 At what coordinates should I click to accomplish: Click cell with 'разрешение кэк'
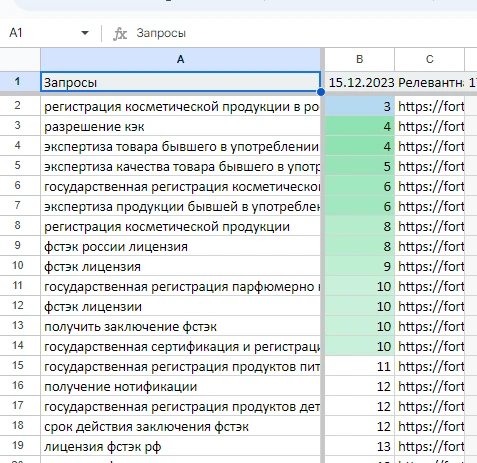(x=180, y=126)
